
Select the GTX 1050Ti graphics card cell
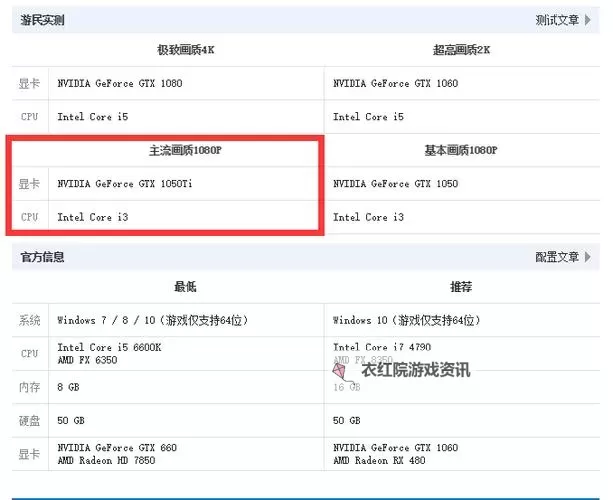(x=125, y=184)
